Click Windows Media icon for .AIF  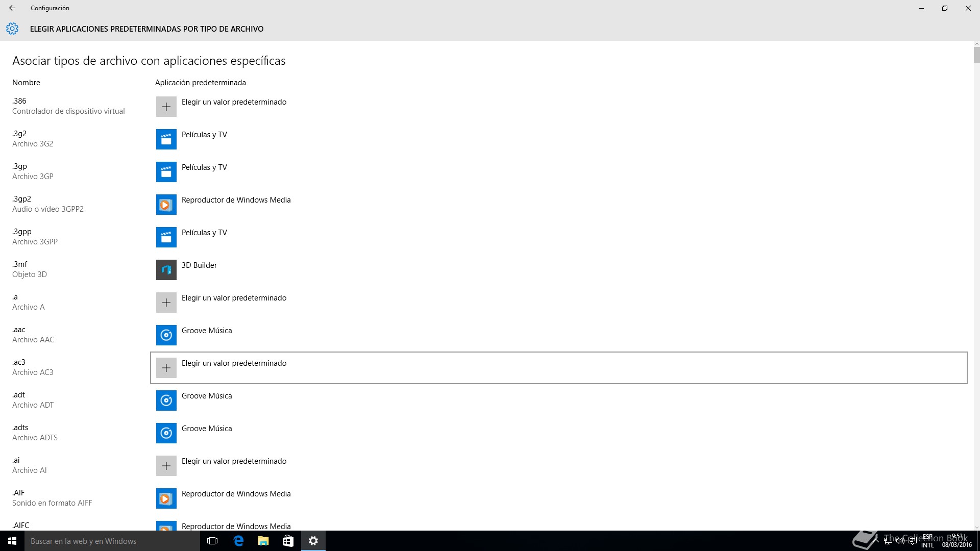pyautogui.click(x=166, y=498)
